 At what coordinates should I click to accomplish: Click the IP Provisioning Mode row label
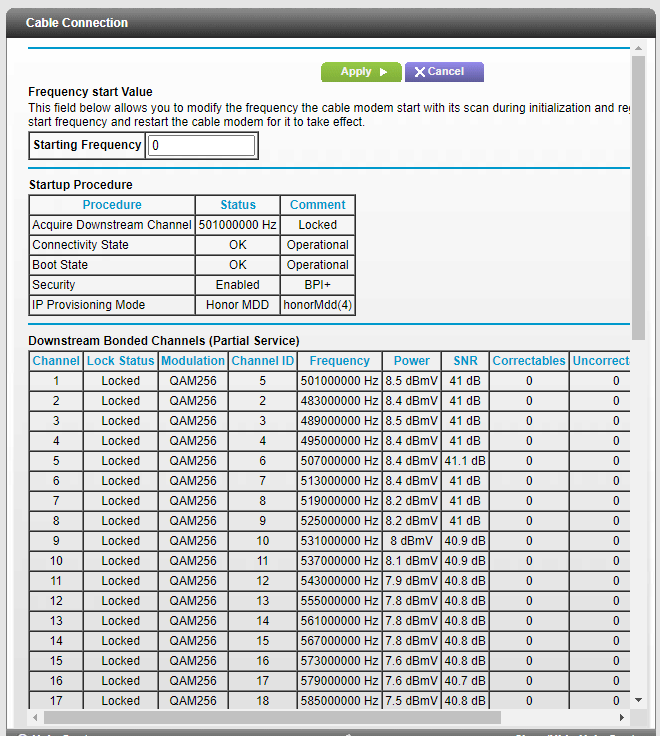(88, 305)
